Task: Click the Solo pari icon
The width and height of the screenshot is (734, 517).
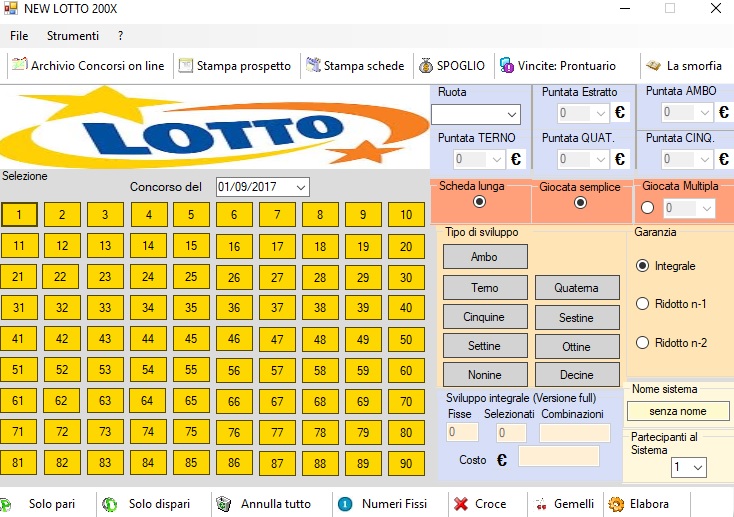Action: pos(6,504)
